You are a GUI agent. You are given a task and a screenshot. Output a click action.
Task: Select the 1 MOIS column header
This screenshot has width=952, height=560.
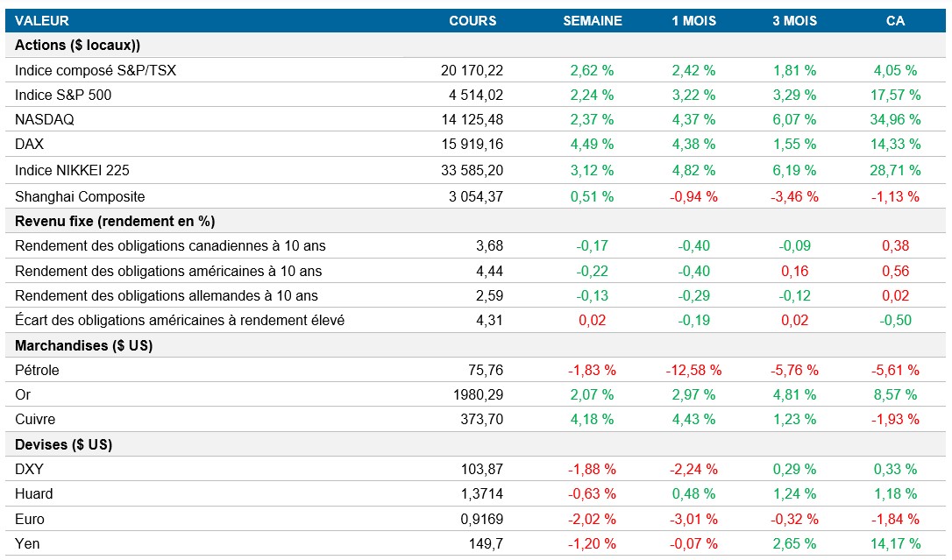click(693, 21)
